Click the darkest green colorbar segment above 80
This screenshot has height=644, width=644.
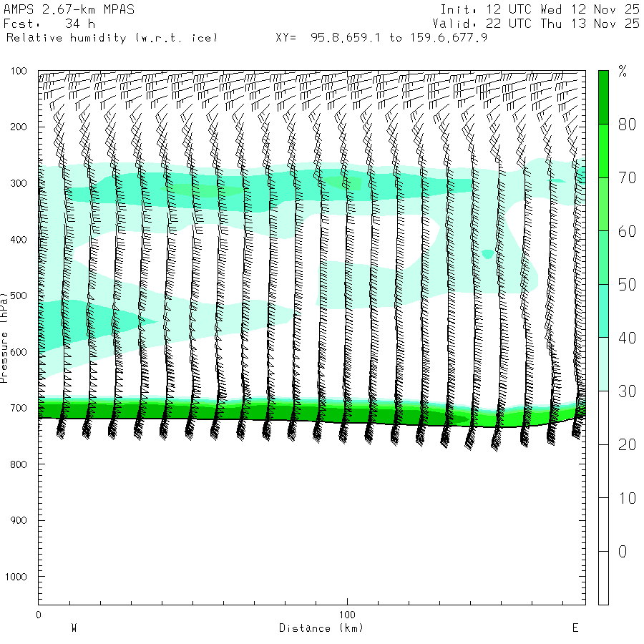tap(603, 97)
